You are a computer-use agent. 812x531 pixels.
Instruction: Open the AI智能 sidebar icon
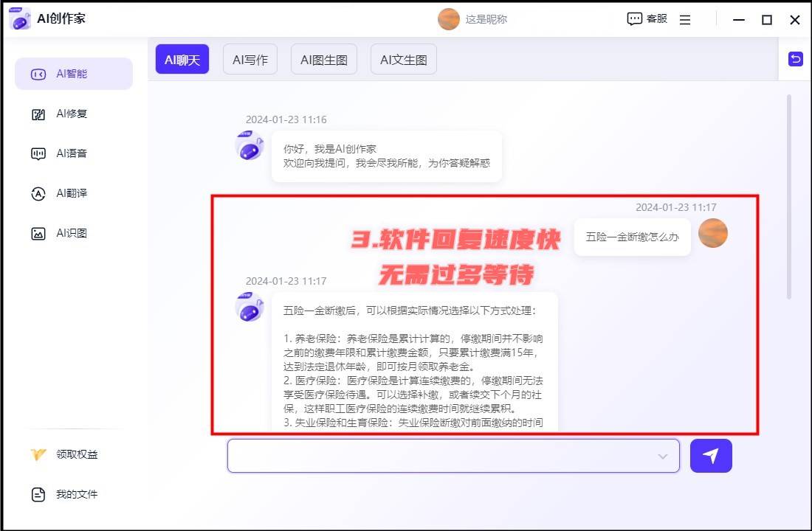coord(38,74)
